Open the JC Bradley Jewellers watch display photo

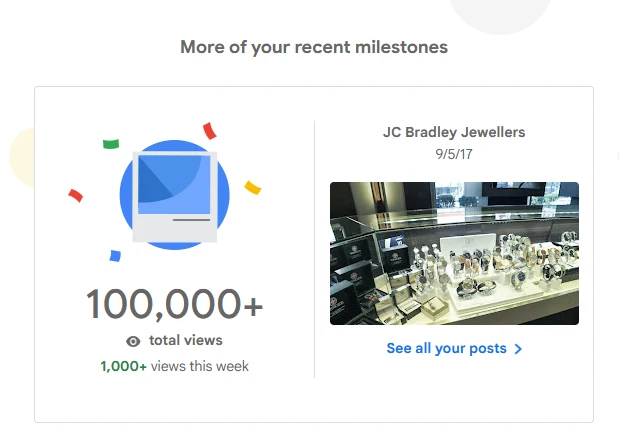pos(454,254)
